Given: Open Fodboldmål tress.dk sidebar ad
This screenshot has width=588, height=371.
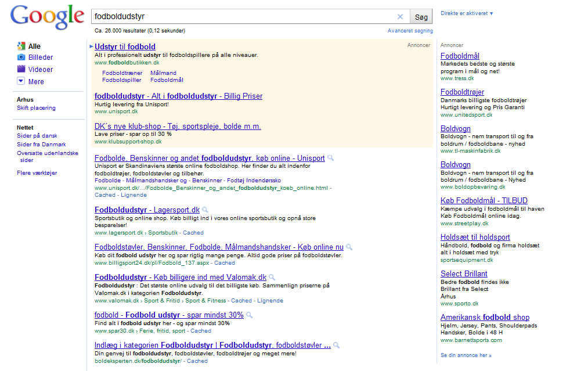Looking at the screenshot, I should (460, 56).
